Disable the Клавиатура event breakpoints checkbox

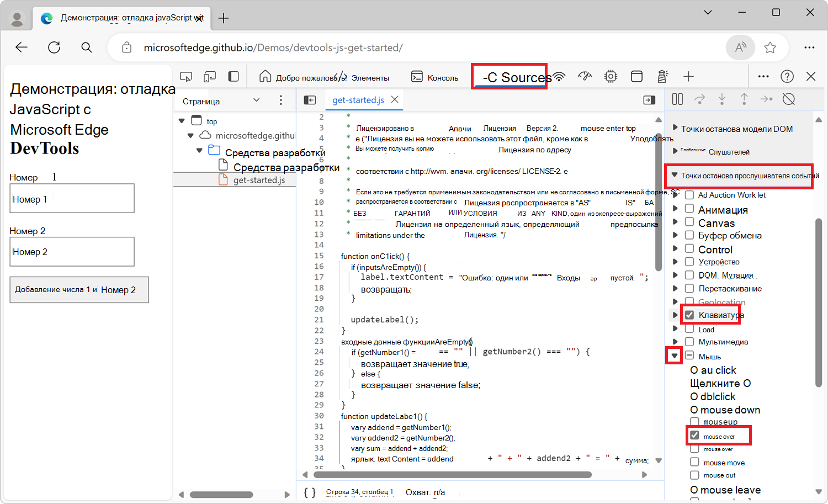689,314
